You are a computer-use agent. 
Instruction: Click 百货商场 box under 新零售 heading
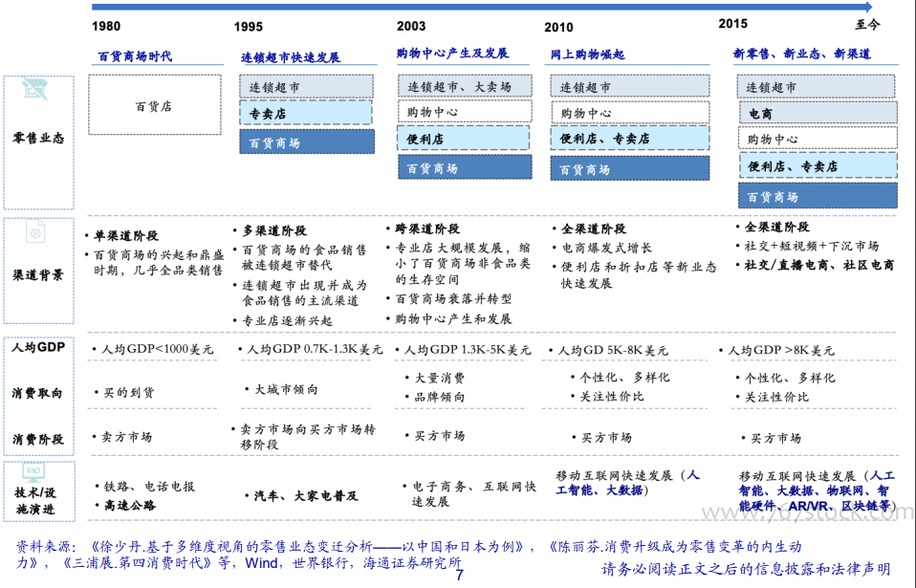818,196
